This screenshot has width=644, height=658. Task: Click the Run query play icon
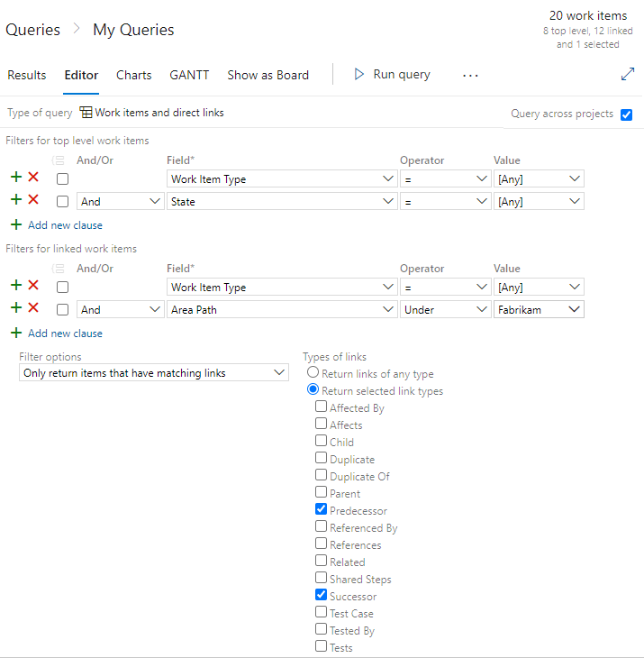point(358,74)
